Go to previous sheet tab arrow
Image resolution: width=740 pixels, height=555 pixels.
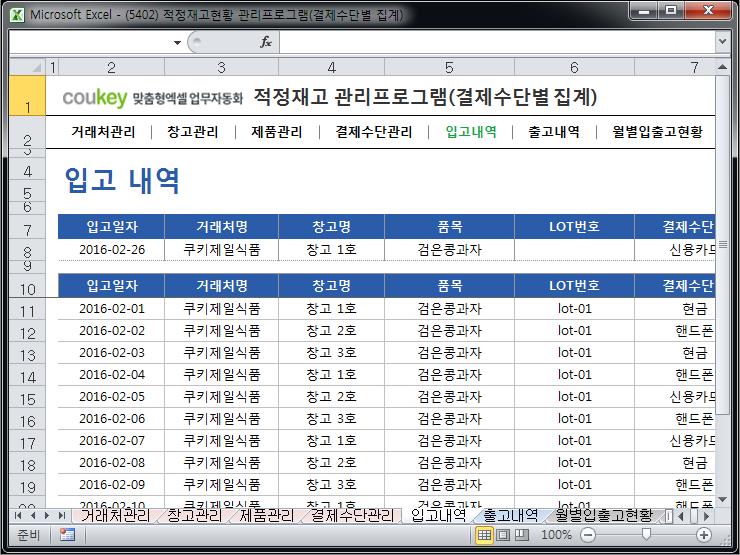(33, 515)
